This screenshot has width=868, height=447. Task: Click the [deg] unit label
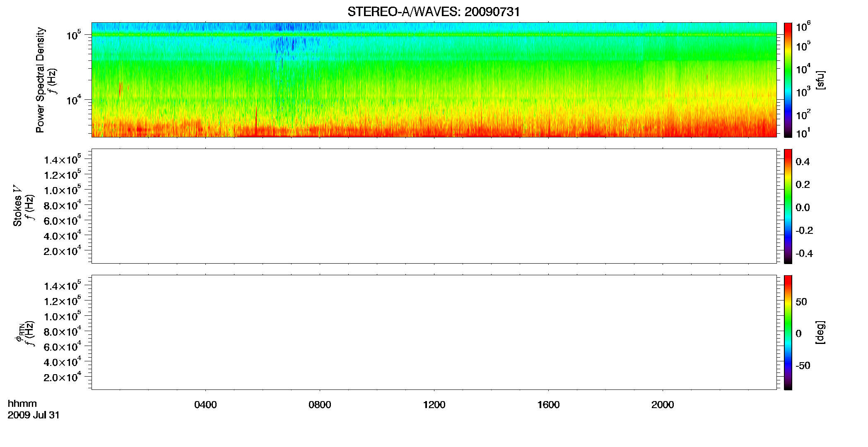tap(820, 332)
